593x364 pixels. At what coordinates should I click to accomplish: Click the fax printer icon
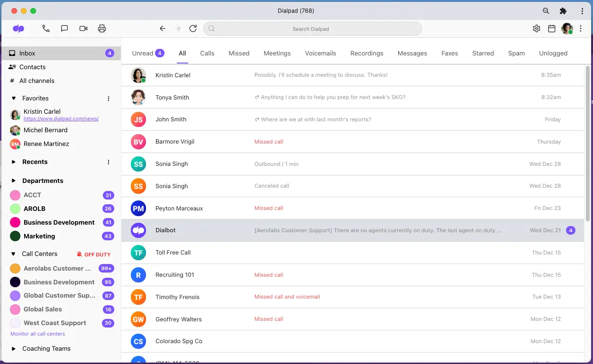102,28
